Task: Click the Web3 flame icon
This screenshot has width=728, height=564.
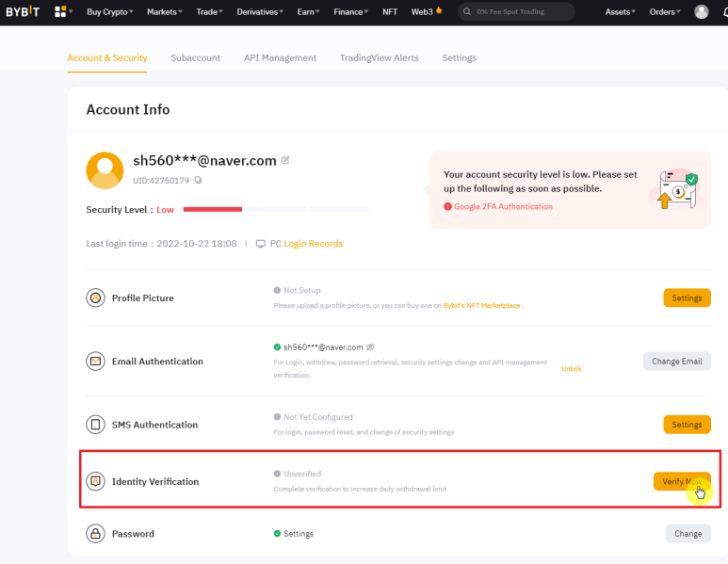Action: point(439,10)
